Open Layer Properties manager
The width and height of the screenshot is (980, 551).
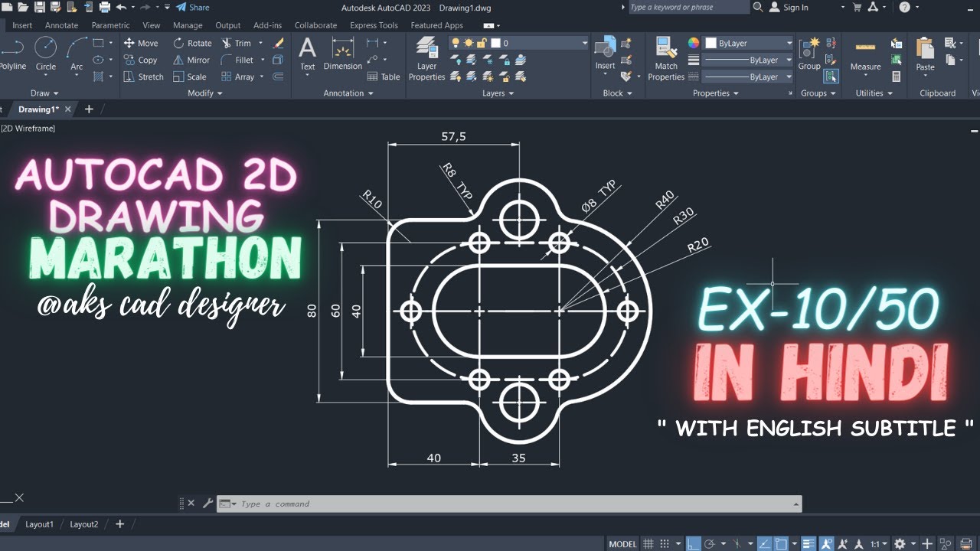click(x=426, y=59)
